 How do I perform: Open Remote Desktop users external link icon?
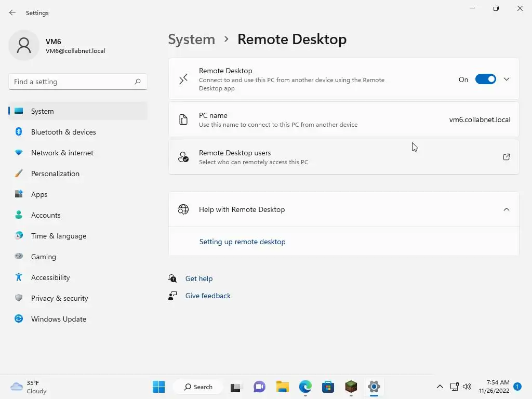[506, 157]
